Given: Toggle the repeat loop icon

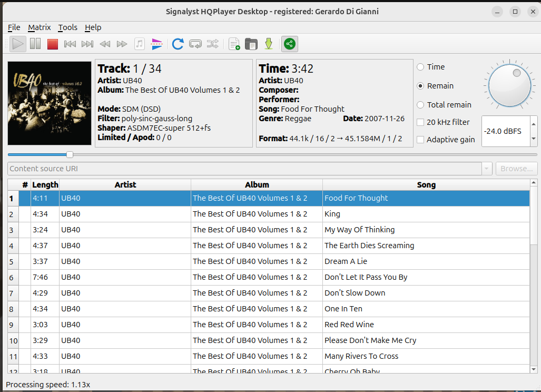Looking at the screenshot, I should 195,44.
